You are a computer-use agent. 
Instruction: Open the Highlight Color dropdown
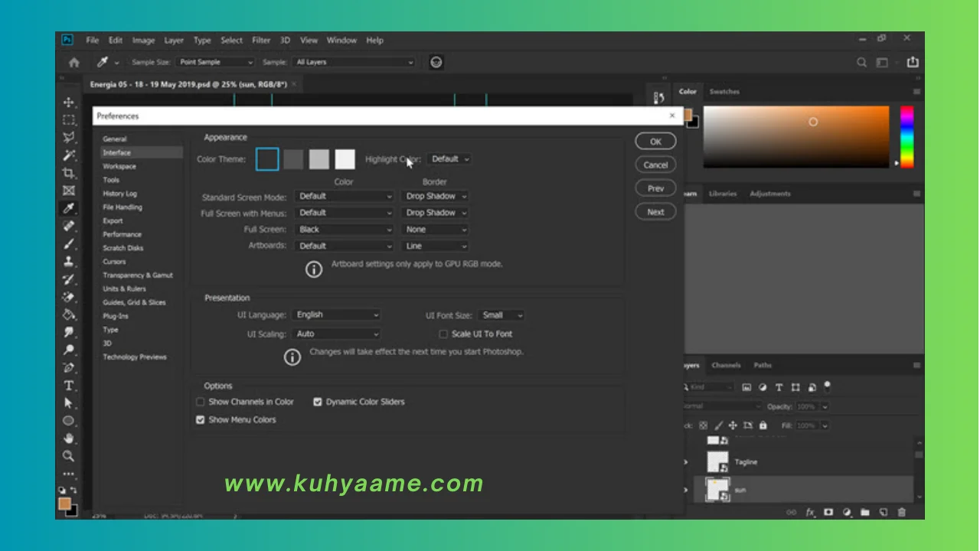(x=449, y=159)
